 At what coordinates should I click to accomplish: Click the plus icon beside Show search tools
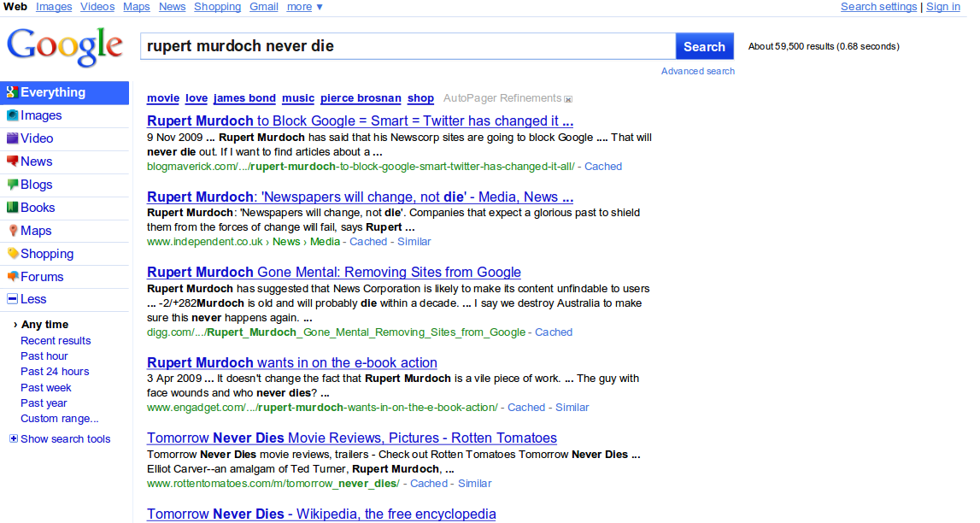click(13, 438)
